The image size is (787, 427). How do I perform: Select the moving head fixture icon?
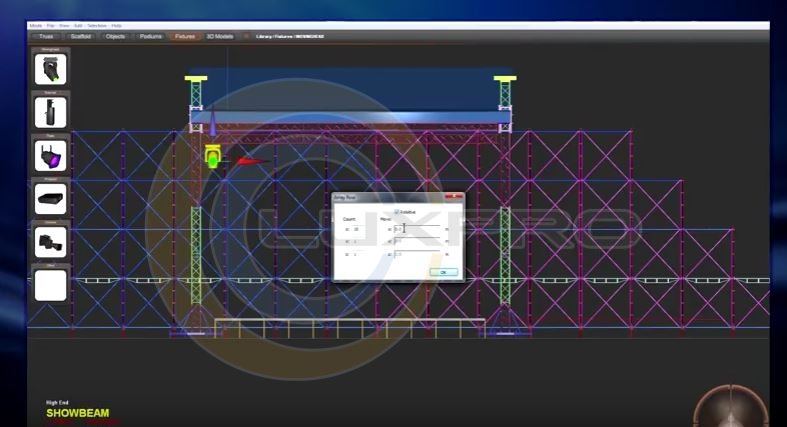pos(50,69)
